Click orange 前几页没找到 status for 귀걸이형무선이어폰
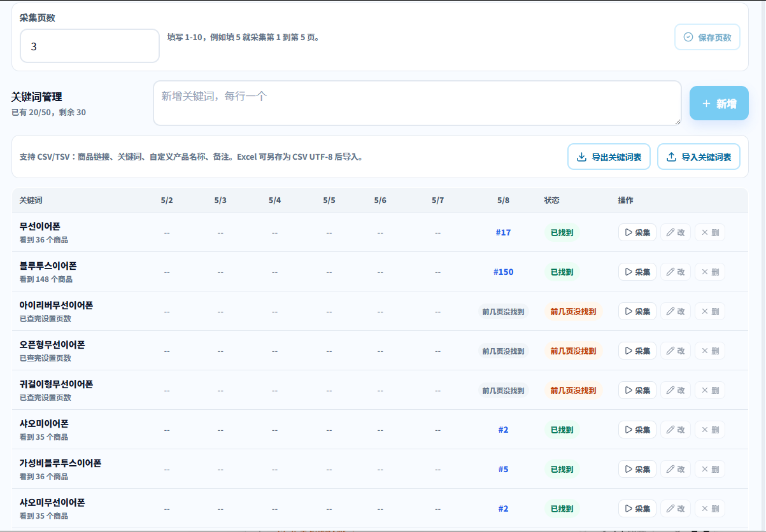 [573, 390]
